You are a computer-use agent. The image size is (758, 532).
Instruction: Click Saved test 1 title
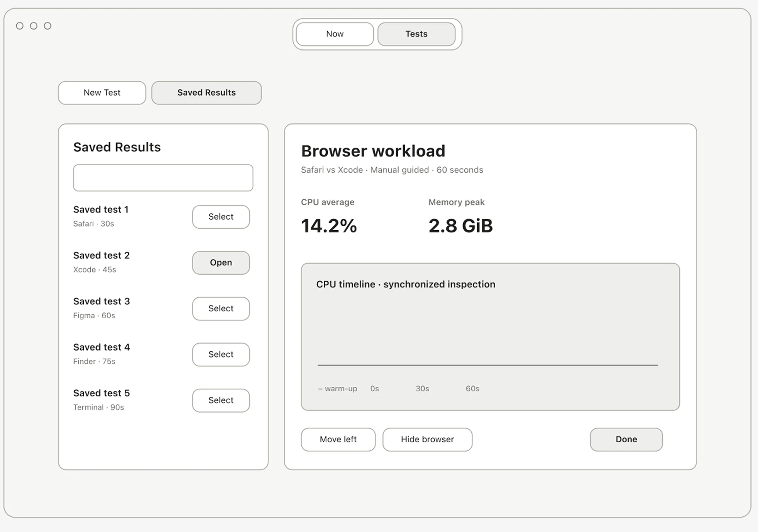click(101, 209)
